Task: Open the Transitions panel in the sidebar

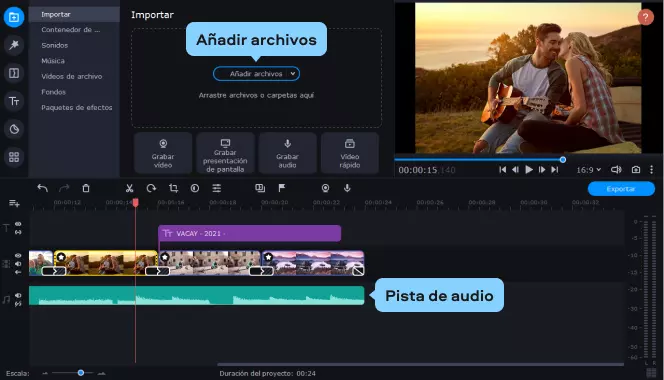Action: (14, 73)
